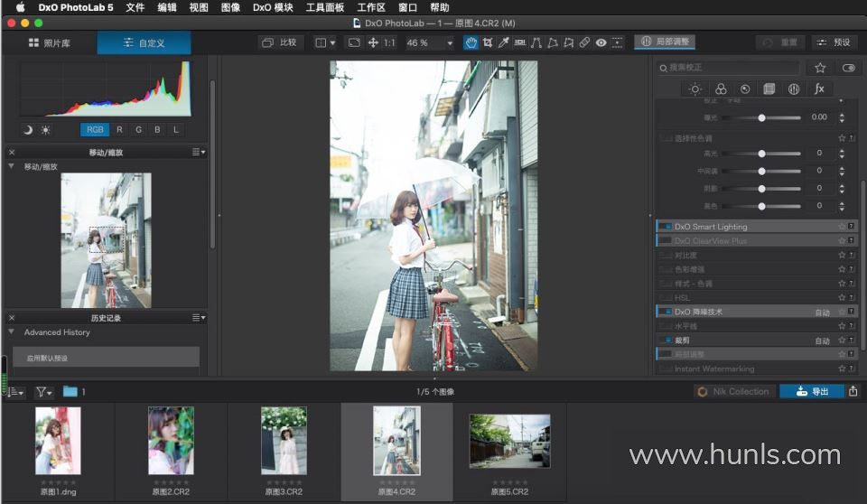Select the hand pan tool
The width and height of the screenshot is (867, 504).
pos(471,42)
